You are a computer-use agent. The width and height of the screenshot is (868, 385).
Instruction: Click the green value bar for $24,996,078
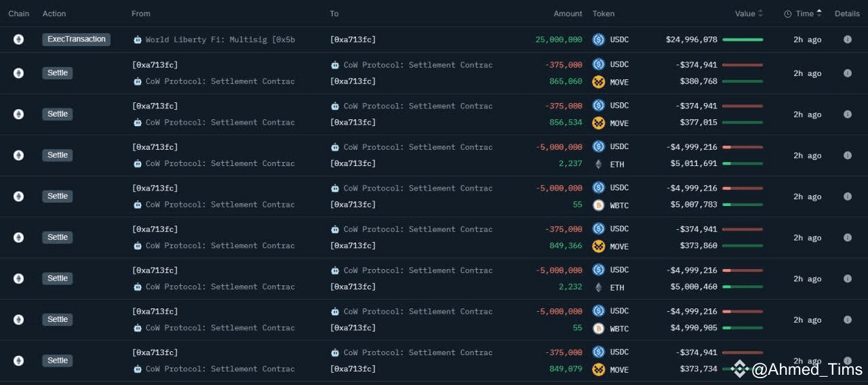[743, 39]
